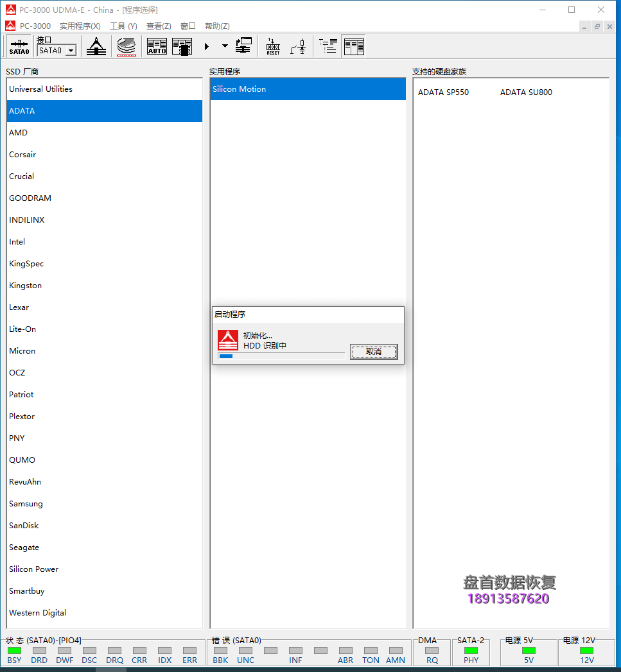The image size is (621, 672).
Task: Select Seagate vendor
Action: pyautogui.click(x=105, y=547)
